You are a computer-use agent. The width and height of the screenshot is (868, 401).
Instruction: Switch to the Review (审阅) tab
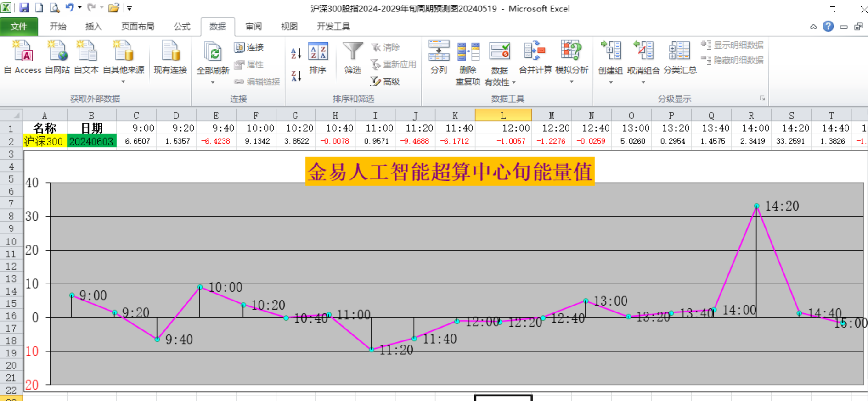254,27
